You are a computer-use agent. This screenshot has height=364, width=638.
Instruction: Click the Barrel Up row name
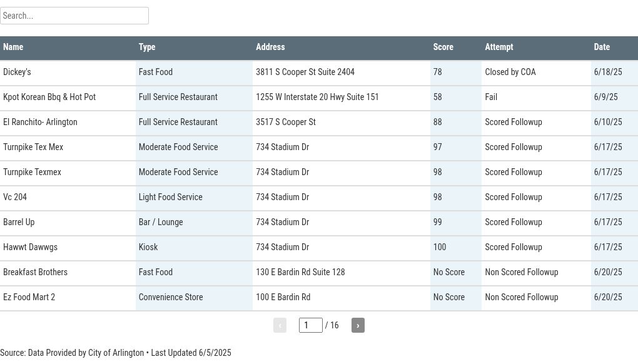(x=19, y=223)
